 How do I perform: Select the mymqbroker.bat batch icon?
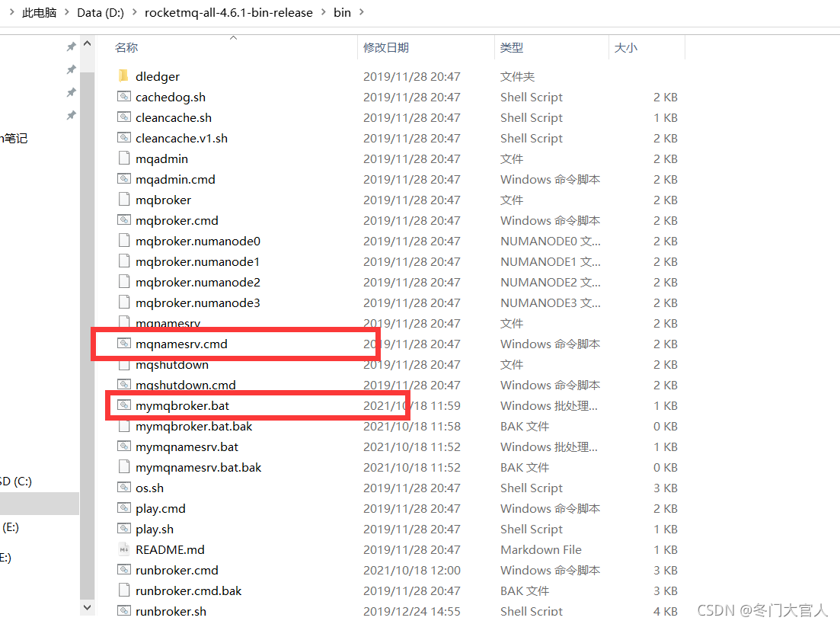[123, 405]
